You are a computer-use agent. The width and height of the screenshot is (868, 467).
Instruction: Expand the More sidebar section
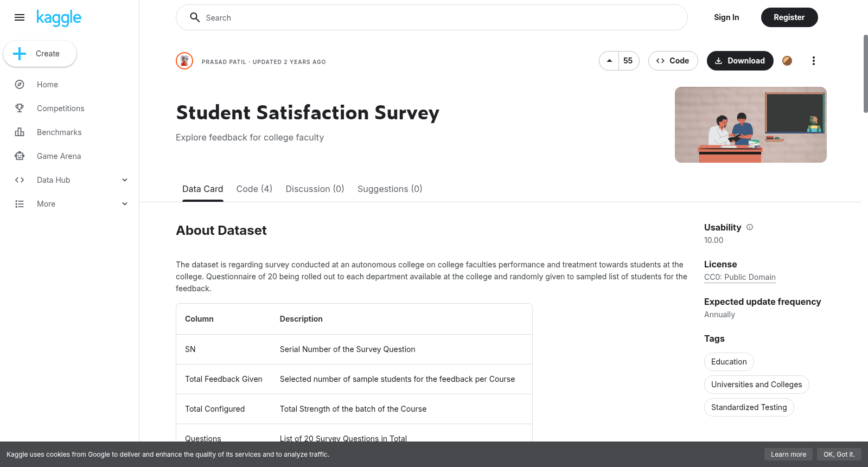tap(125, 204)
